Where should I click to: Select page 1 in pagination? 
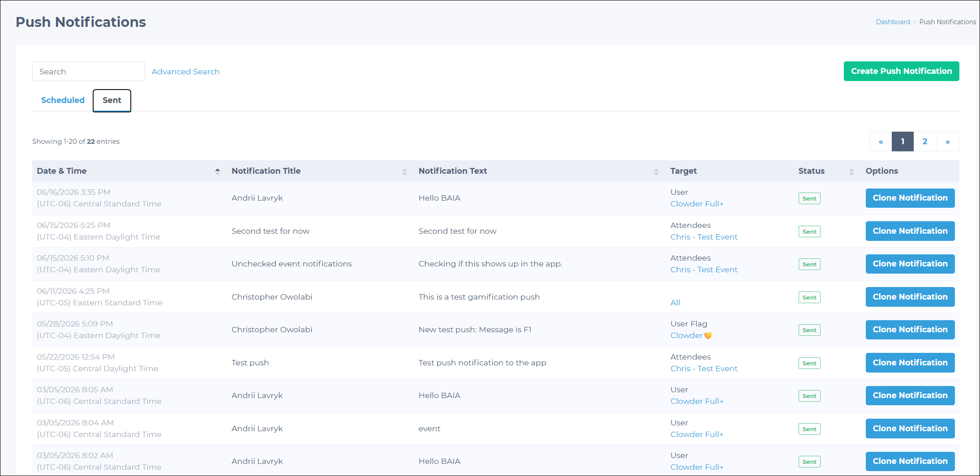click(x=903, y=142)
